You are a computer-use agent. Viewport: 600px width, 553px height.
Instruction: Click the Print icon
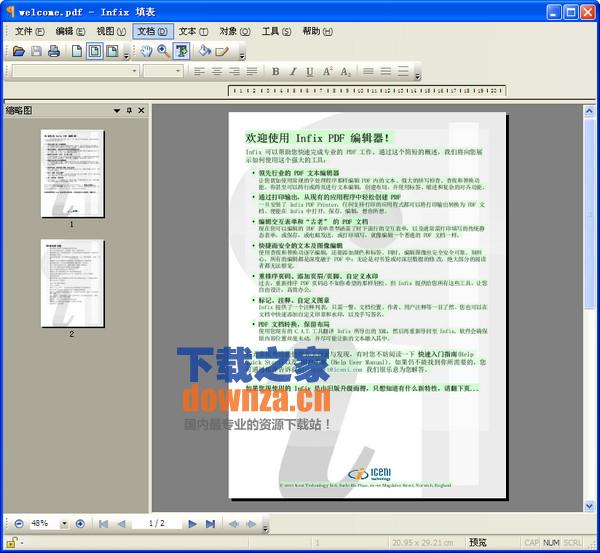point(54,51)
